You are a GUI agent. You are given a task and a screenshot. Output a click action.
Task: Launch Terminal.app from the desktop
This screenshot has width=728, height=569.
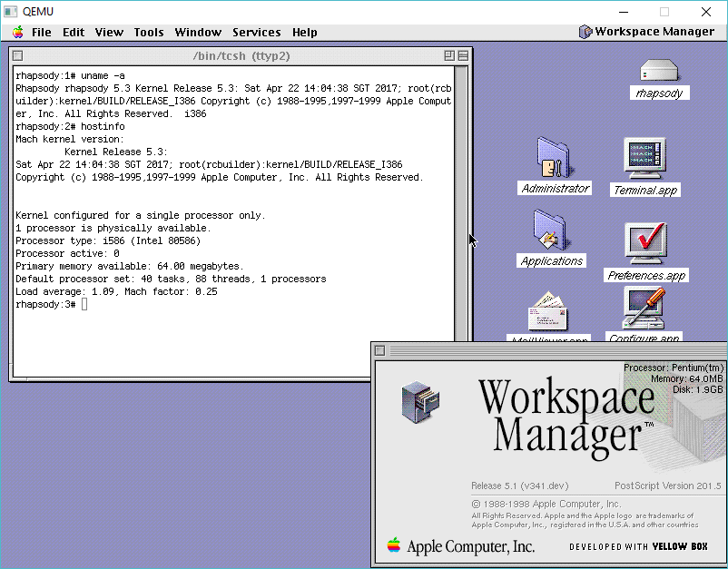(645, 159)
